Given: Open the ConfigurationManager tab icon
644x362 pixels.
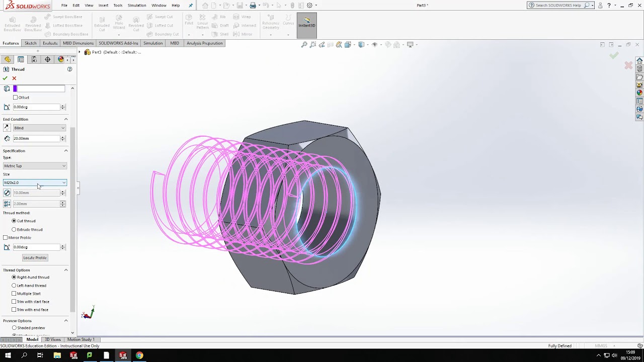Looking at the screenshot, I should (34, 59).
